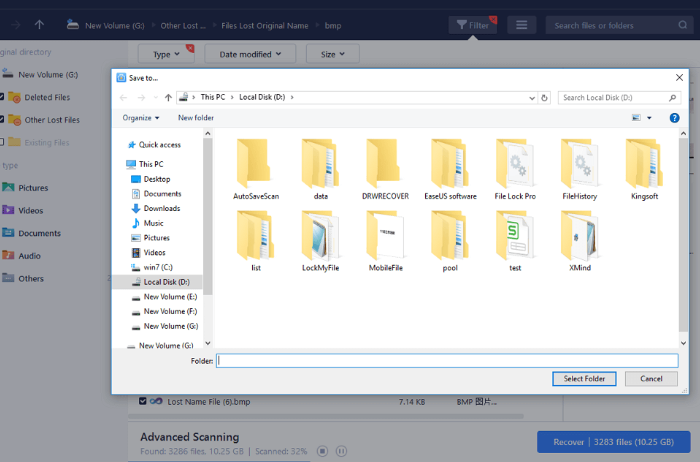Image resolution: width=700 pixels, height=462 pixels.
Task: Select the Kingsoft folder
Action: 644,170
